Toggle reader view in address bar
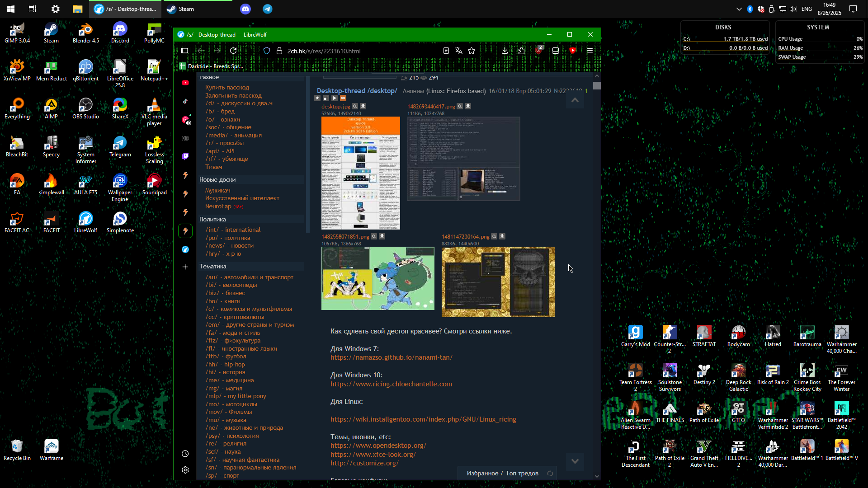Viewport: 868px width, 488px height. (446, 51)
